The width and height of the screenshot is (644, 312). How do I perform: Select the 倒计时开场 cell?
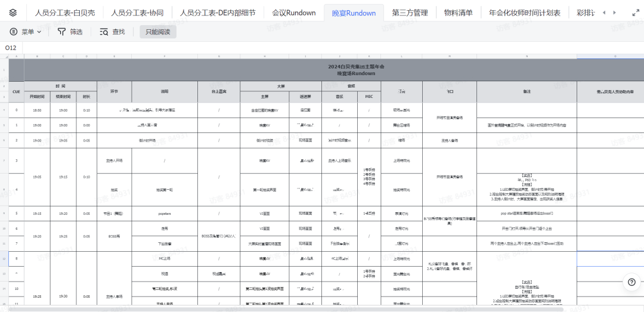pos(147,140)
